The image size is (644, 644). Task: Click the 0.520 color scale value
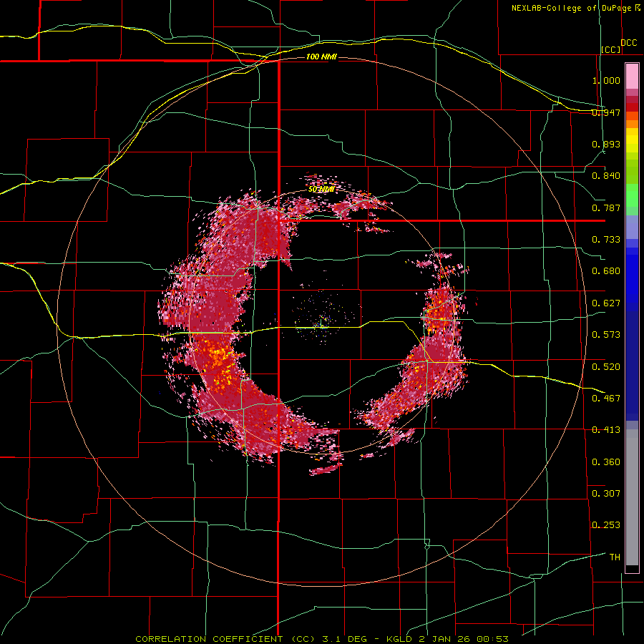(x=606, y=367)
